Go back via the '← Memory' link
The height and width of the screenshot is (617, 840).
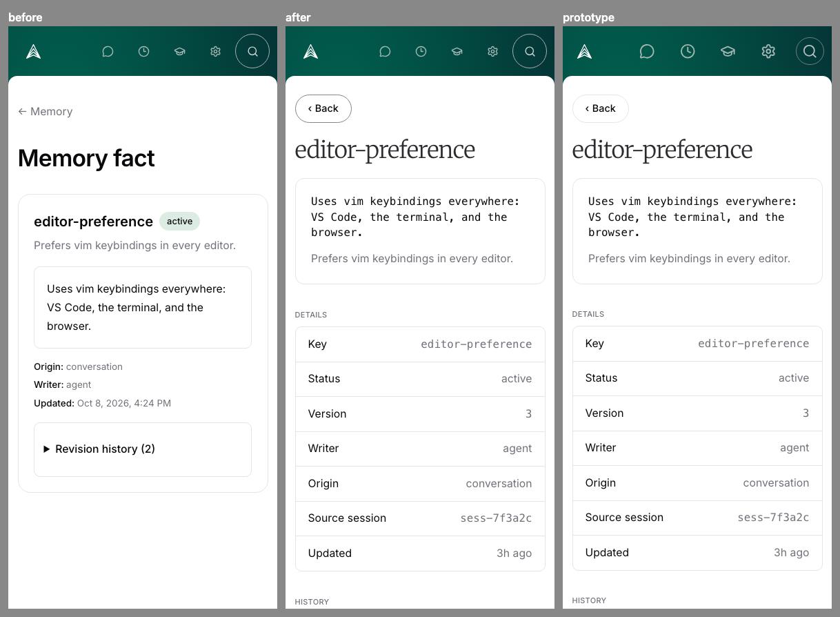tap(46, 111)
